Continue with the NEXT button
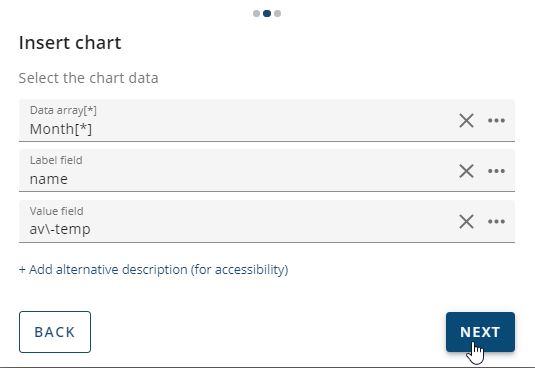Viewport: 535px width, 368px height. point(480,332)
